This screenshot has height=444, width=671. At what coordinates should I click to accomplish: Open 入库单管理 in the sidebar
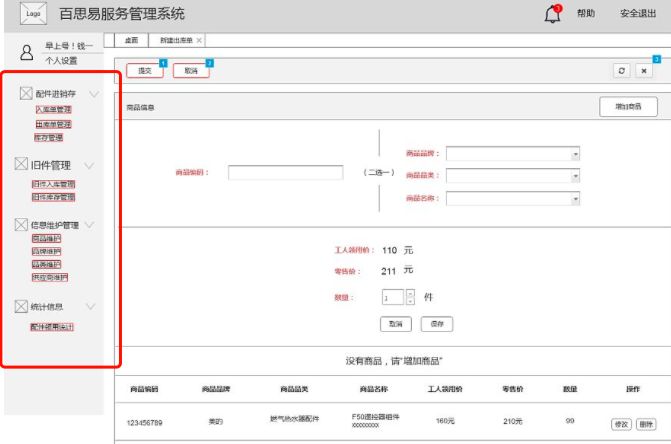tap(53, 110)
